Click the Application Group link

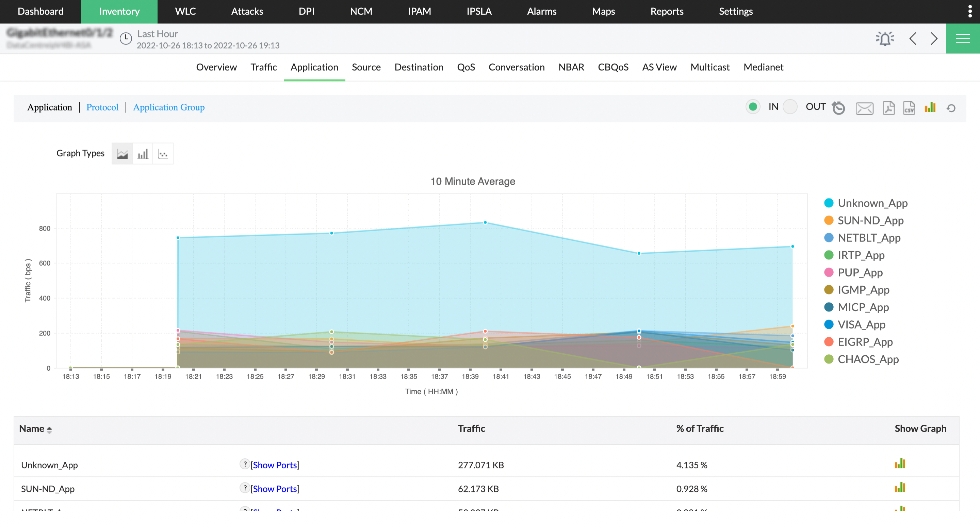click(168, 107)
